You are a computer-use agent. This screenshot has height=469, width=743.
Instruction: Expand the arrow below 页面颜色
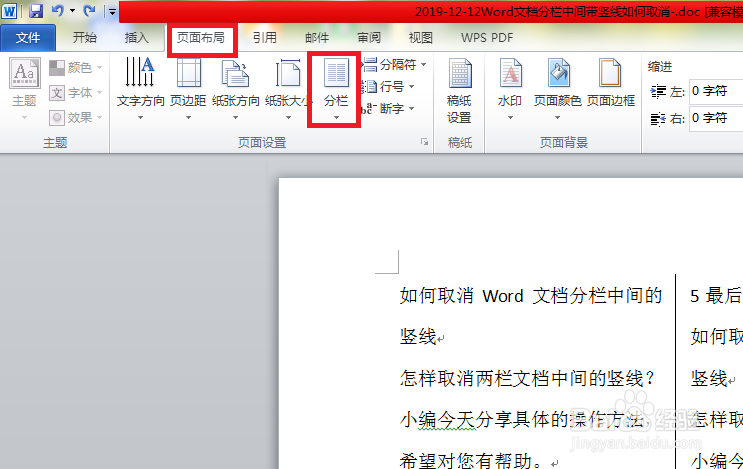558,117
